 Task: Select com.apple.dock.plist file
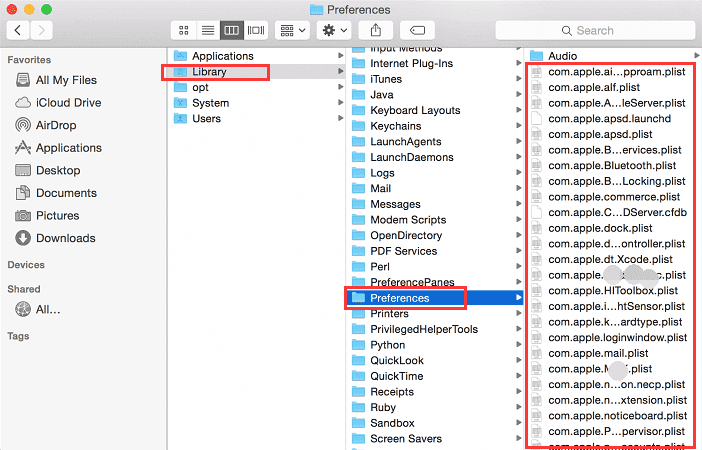[591, 228]
